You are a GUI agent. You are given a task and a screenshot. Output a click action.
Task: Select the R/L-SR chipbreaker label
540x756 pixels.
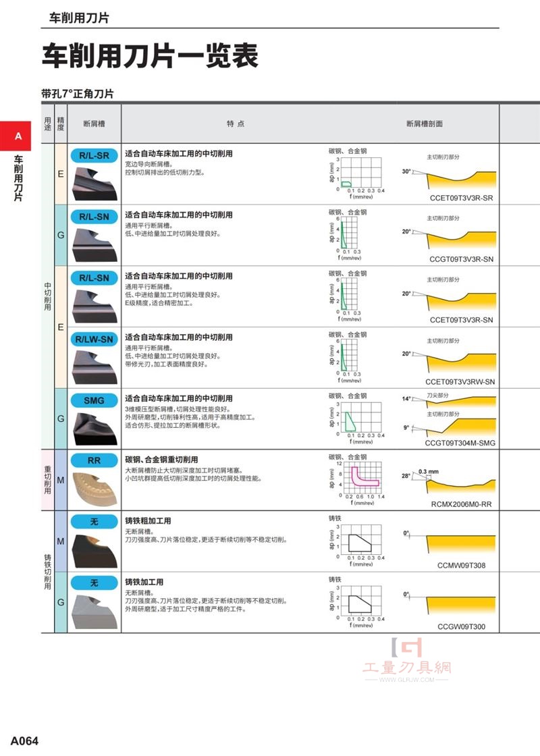tap(94, 156)
